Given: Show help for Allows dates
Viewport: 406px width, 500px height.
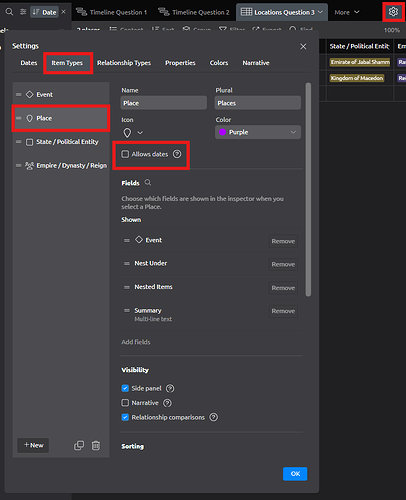Looking at the screenshot, I should [x=177, y=154].
